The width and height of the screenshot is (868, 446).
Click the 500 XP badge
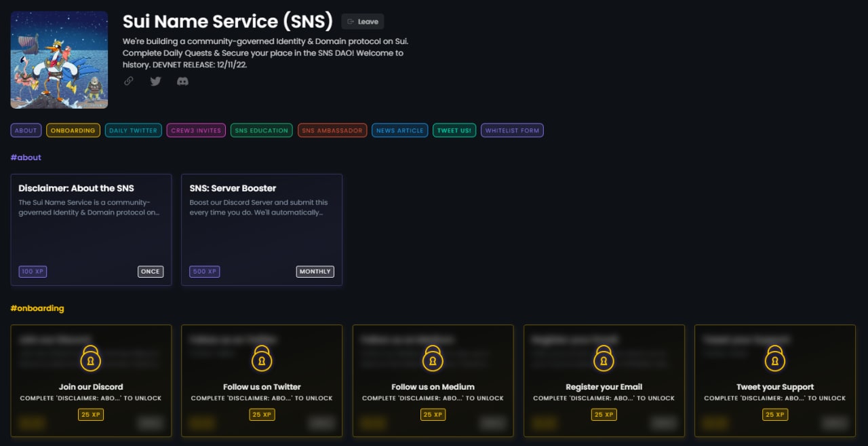tap(205, 272)
